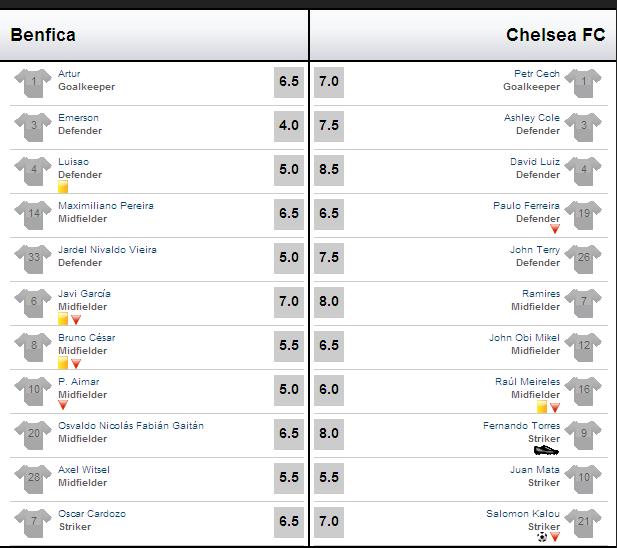The width and height of the screenshot is (617, 548).
Task: Click David Luiz's 8.5 rating box
Action: click(329, 170)
